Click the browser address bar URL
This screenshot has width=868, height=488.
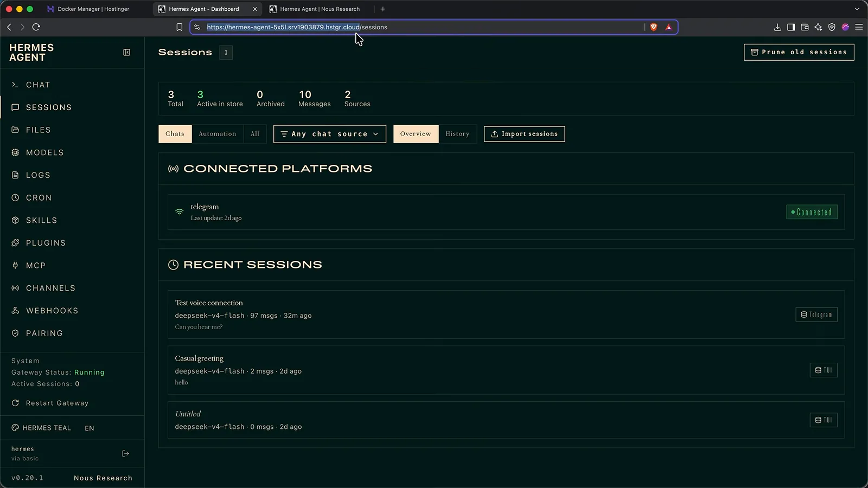pos(297,27)
